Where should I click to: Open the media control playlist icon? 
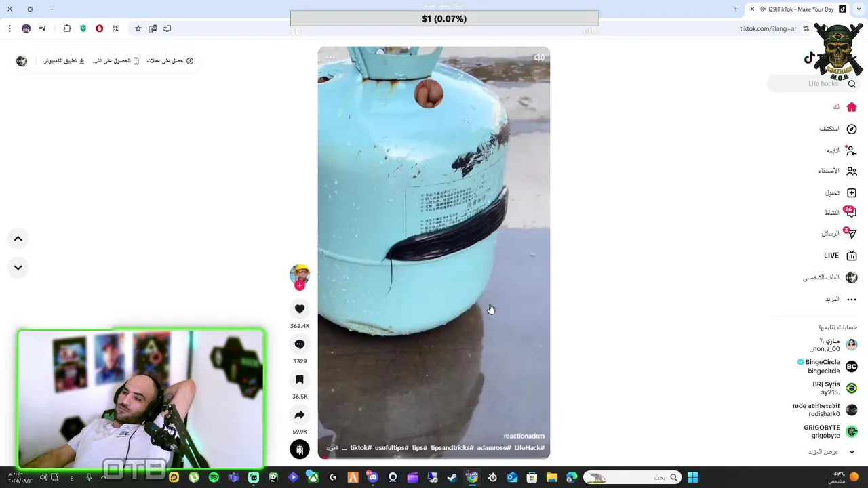point(43,28)
